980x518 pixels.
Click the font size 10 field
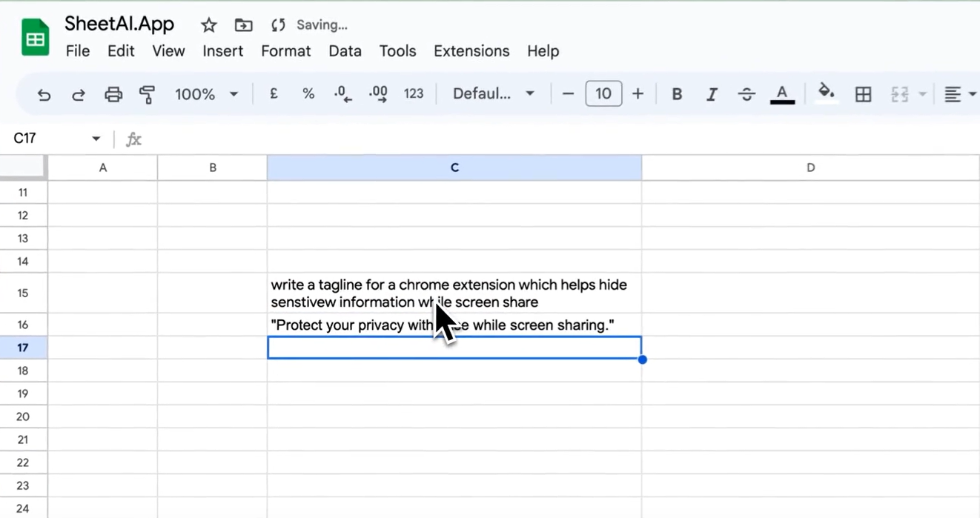[x=603, y=94]
